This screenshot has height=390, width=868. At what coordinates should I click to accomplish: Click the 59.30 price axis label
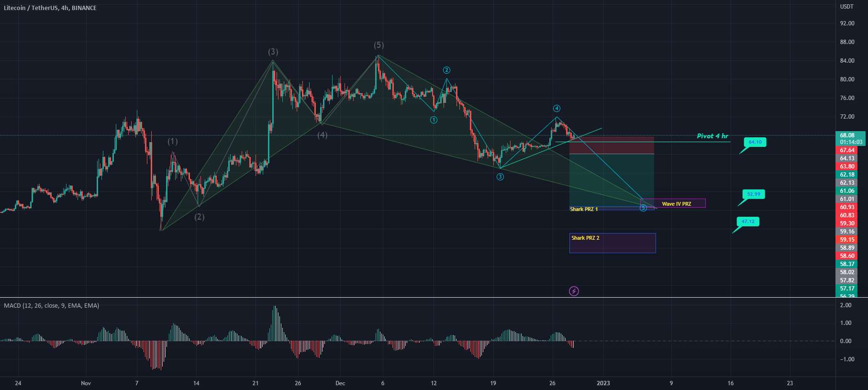(847, 223)
